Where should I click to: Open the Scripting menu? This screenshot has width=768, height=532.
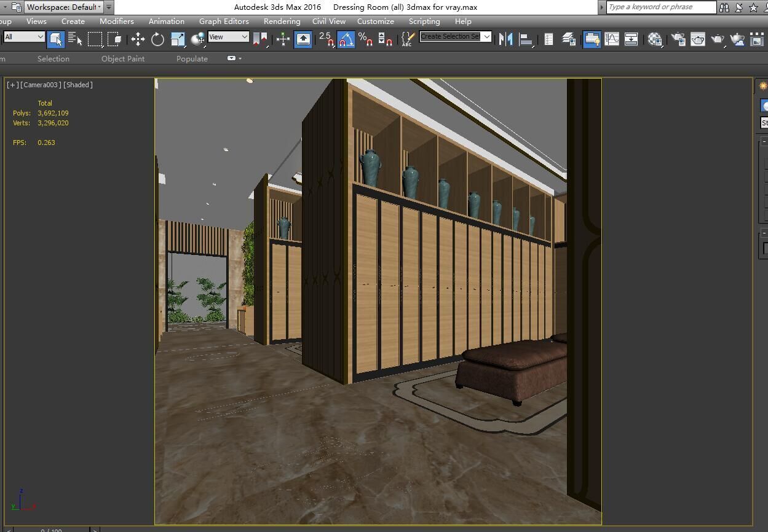point(424,21)
